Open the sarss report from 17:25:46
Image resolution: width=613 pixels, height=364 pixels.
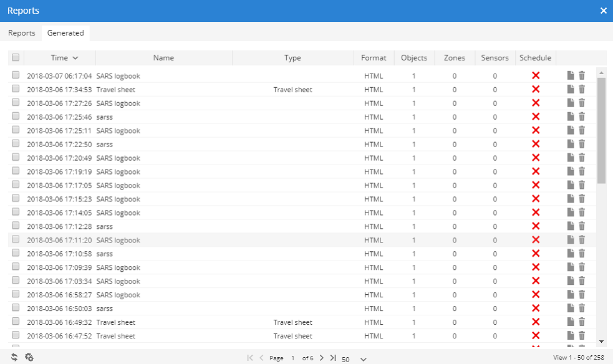point(570,117)
